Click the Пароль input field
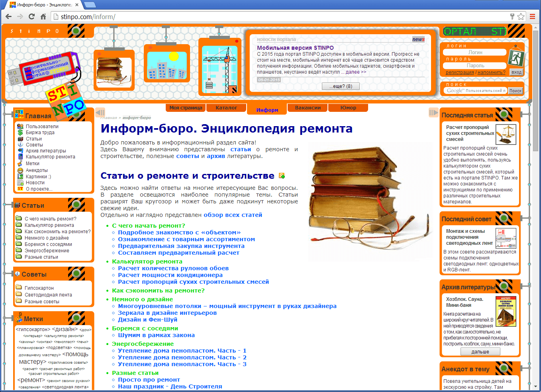 pyautogui.click(x=475, y=65)
